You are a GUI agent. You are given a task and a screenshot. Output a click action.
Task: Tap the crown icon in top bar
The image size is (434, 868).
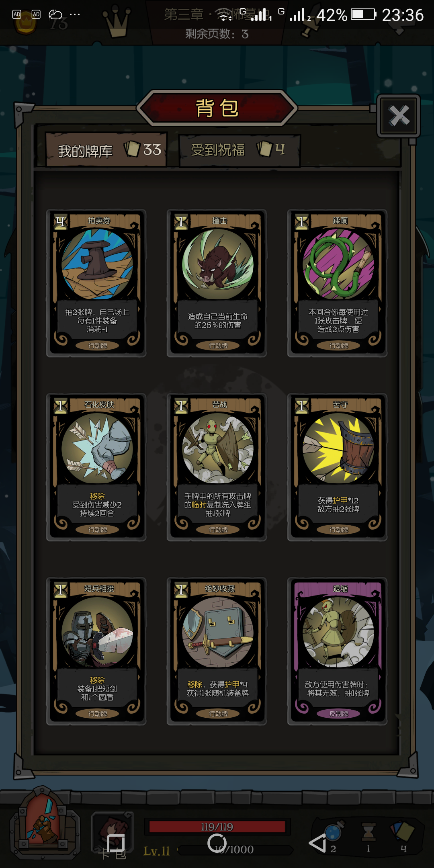point(117,21)
